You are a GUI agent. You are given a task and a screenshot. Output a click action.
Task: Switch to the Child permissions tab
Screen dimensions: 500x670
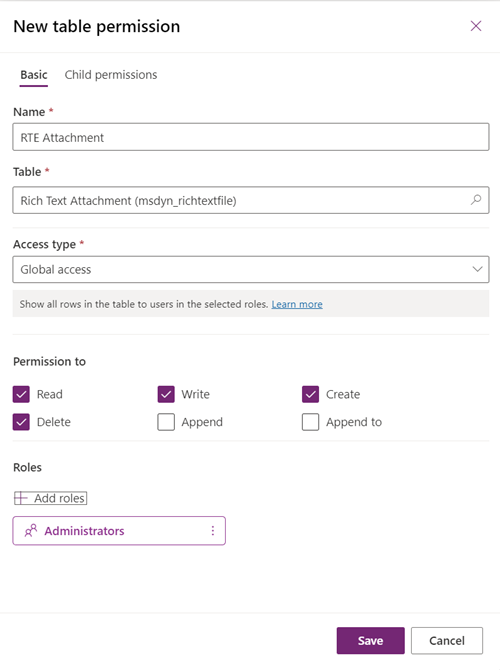pyautogui.click(x=111, y=75)
